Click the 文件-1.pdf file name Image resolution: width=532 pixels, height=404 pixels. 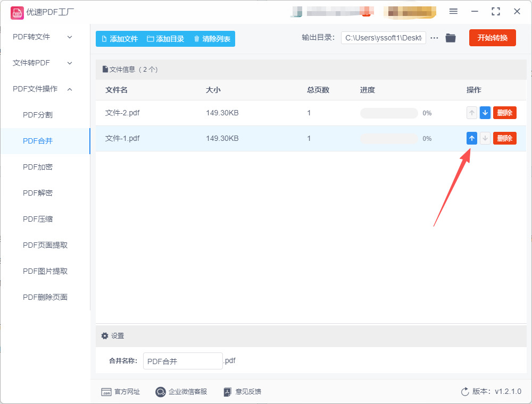click(x=122, y=138)
